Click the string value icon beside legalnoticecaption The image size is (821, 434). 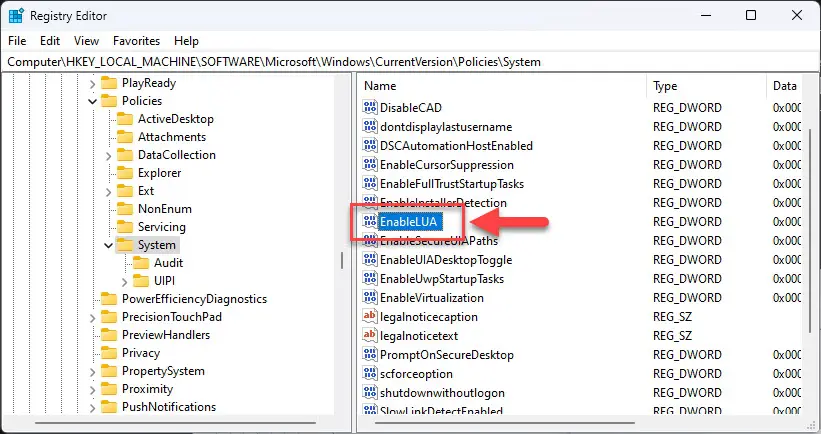[370, 316]
